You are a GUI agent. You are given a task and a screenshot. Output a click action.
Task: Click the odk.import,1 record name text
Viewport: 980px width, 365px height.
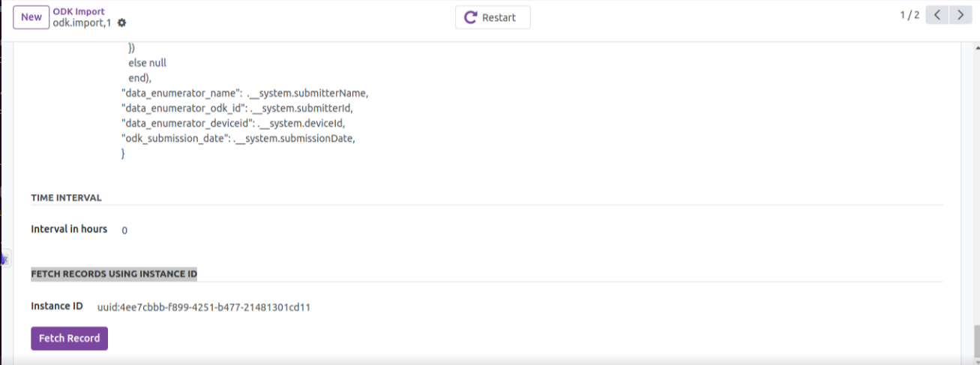coord(83,23)
